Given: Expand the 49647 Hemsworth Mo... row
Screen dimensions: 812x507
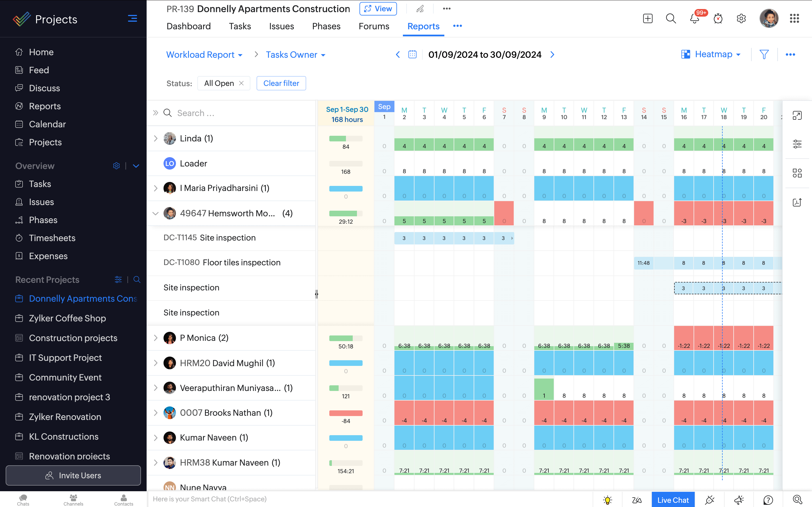Looking at the screenshot, I should tap(156, 213).
